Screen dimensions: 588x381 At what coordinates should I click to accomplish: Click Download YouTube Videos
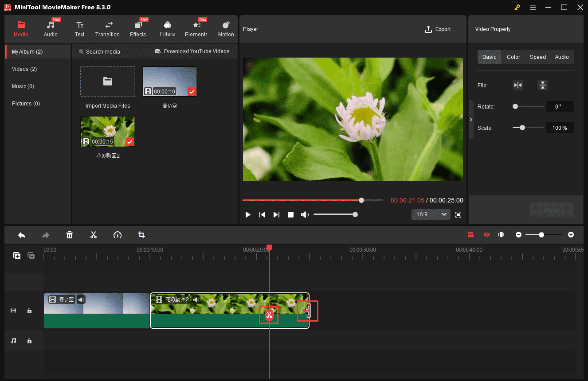[x=192, y=51]
